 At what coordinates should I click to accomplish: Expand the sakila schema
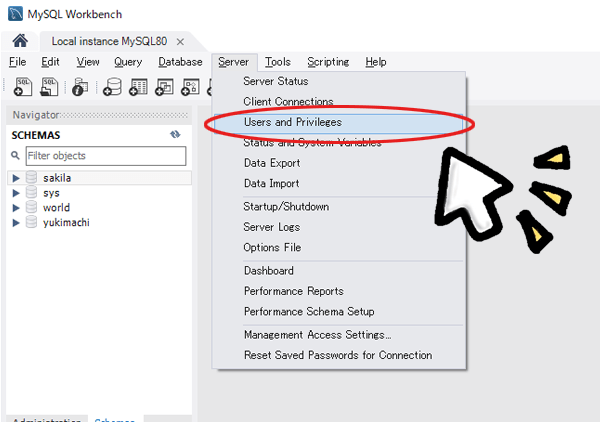click(x=16, y=178)
